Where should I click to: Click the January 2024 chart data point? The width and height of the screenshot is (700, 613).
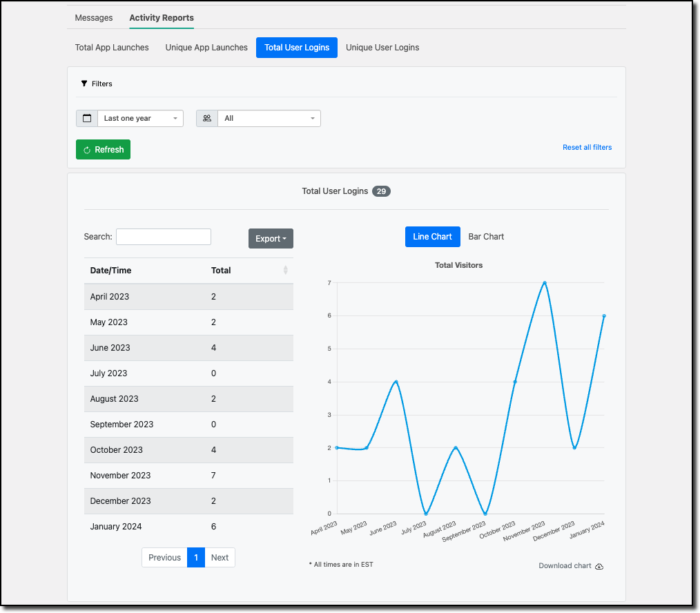(604, 315)
